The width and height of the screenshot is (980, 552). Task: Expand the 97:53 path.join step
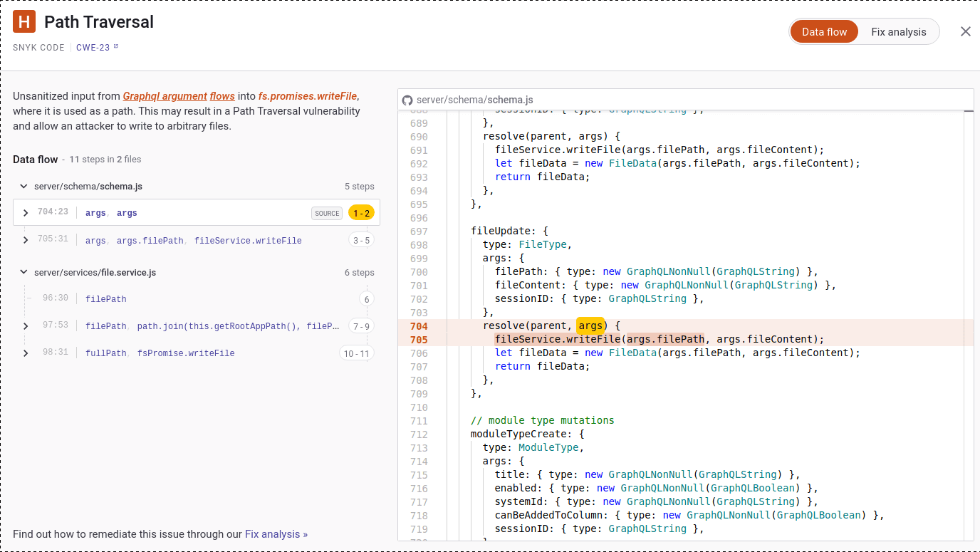coord(26,326)
